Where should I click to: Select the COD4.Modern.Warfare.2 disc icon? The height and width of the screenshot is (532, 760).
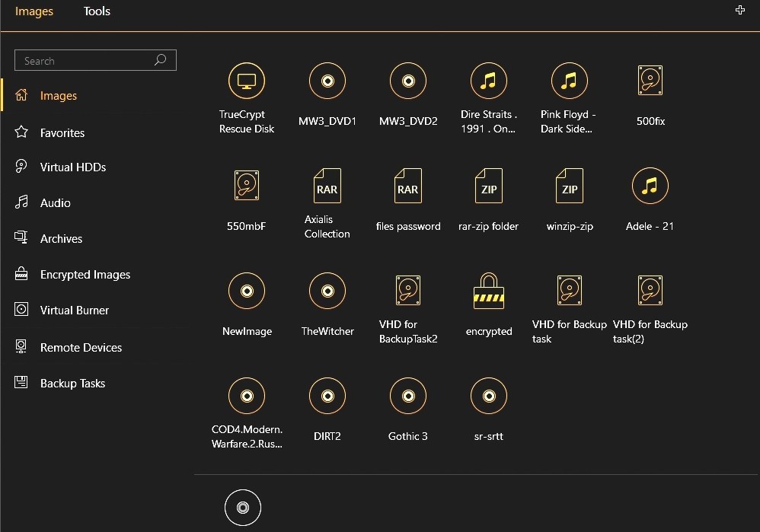tap(247, 396)
